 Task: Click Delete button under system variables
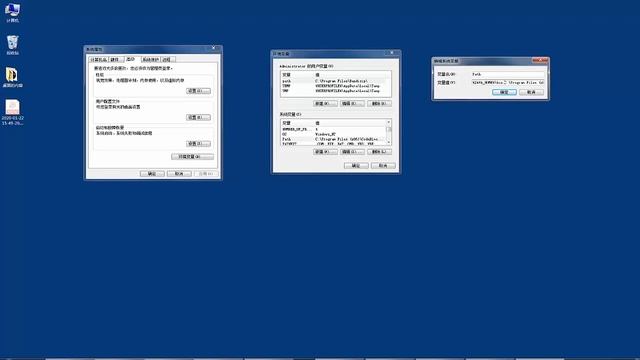coord(379,152)
